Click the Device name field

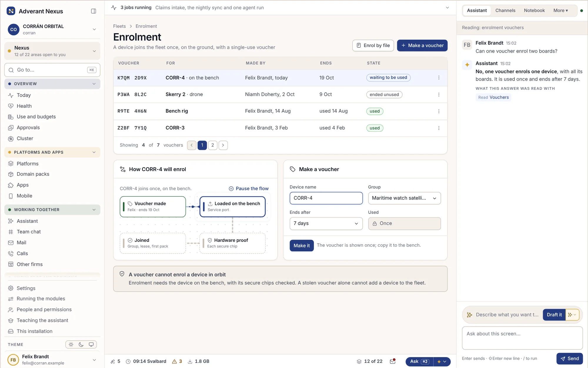point(326,198)
